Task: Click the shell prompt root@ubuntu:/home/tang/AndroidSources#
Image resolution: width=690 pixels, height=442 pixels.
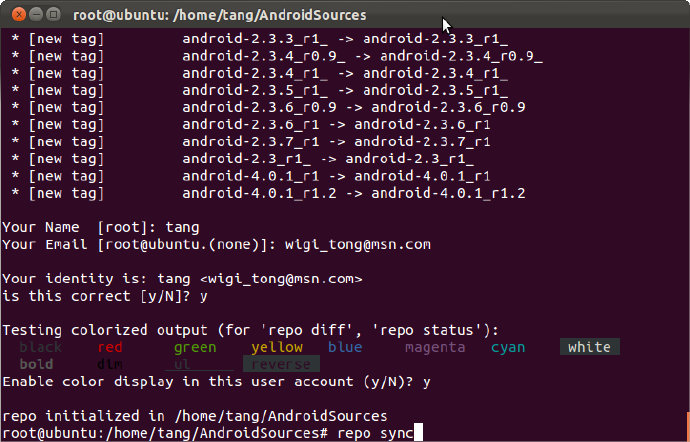Action: (165, 433)
